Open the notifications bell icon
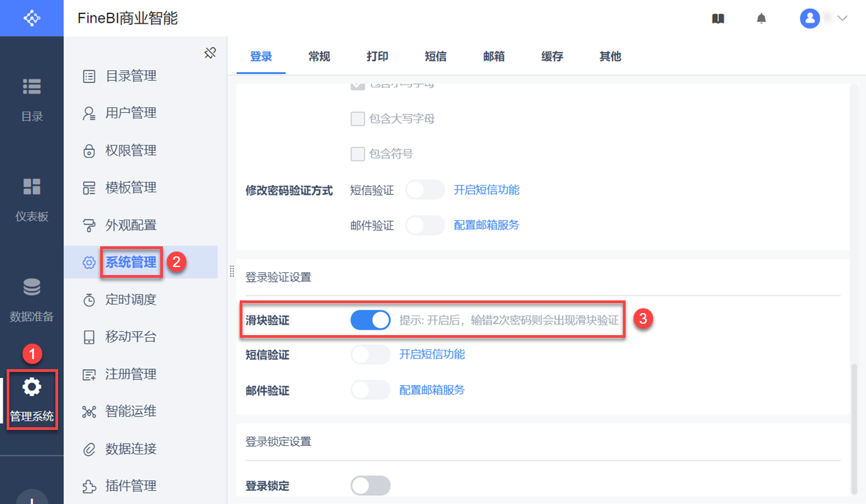 pos(761,19)
